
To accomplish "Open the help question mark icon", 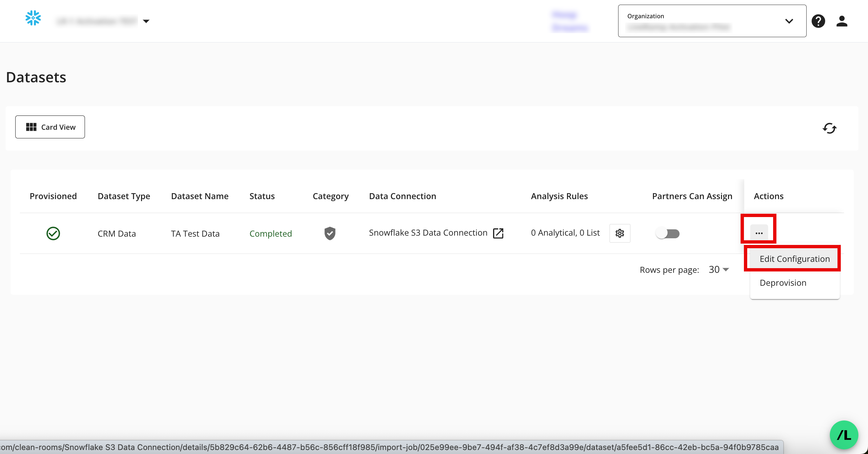I will [x=818, y=21].
